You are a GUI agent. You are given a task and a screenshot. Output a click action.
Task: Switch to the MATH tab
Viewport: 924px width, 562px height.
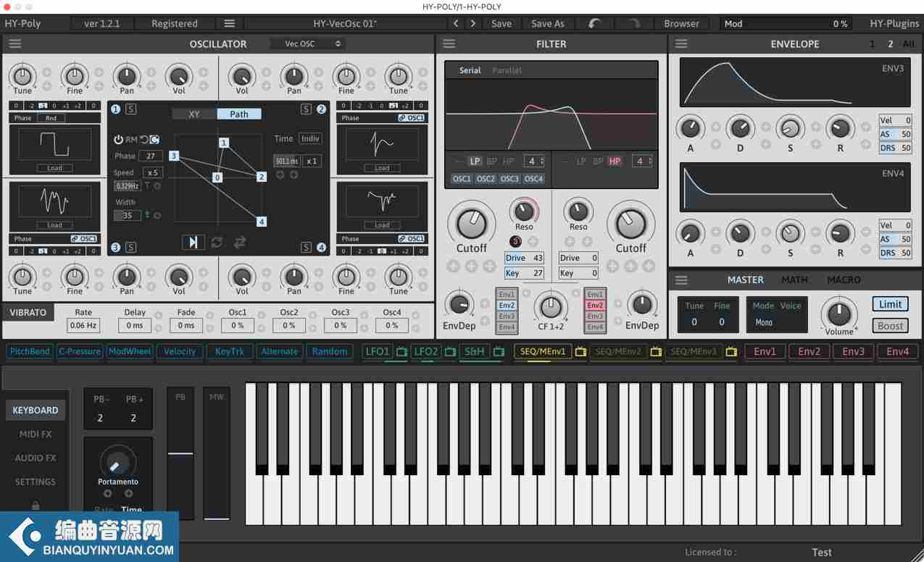[794, 280]
